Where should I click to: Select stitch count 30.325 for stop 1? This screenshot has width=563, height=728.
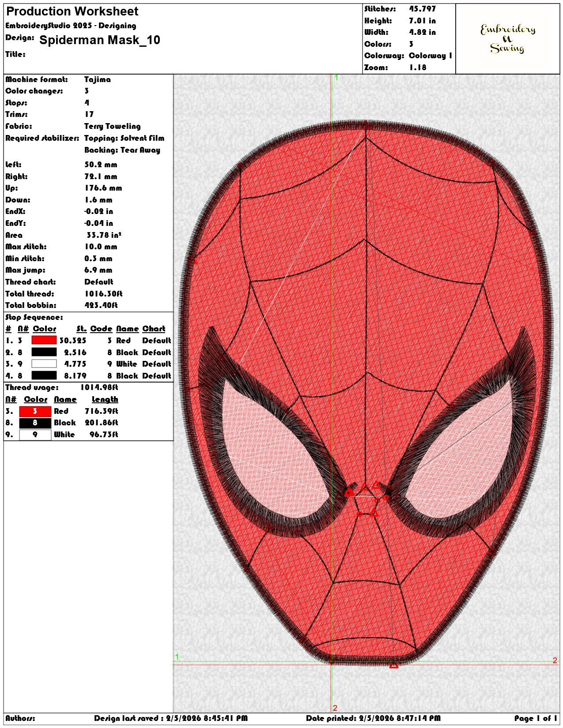[x=73, y=341]
